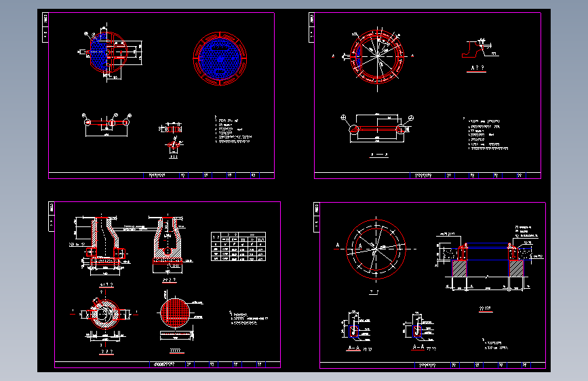Select the left well section in bottom-left sheet
The image size is (588, 381).
[x=102, y=245]
